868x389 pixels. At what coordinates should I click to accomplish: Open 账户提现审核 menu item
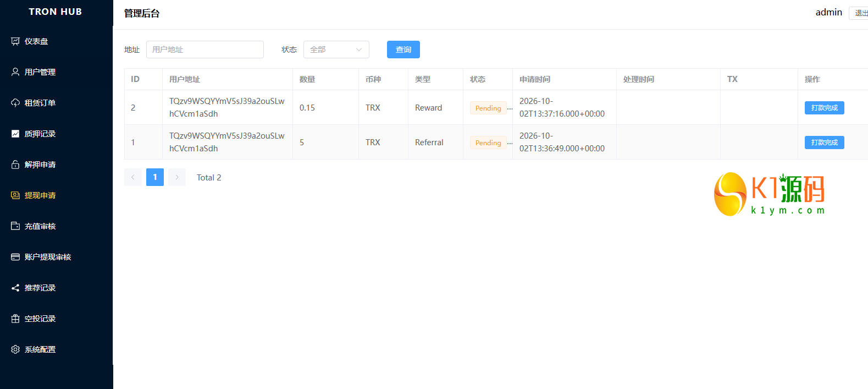tap(57, 257)
